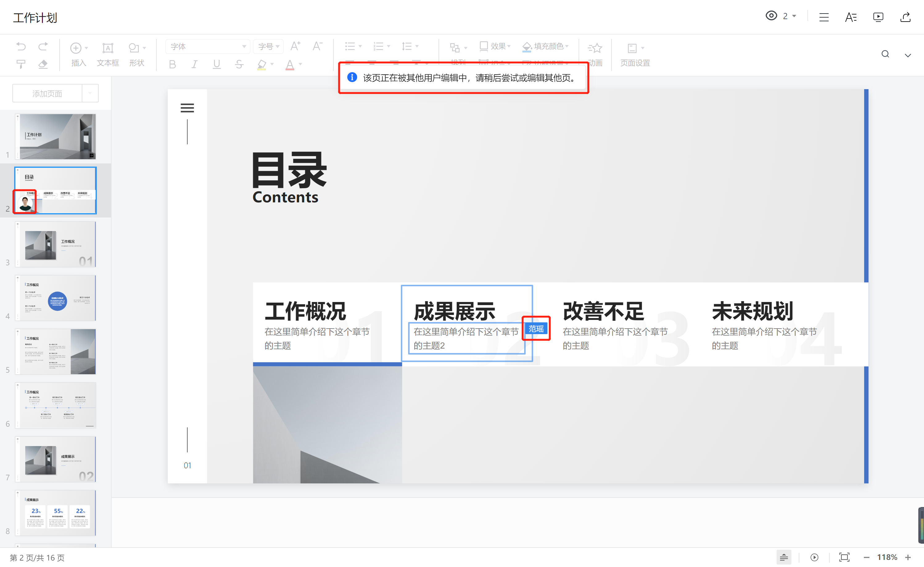
Task: Open the share export icon
Action: [905, 17]
